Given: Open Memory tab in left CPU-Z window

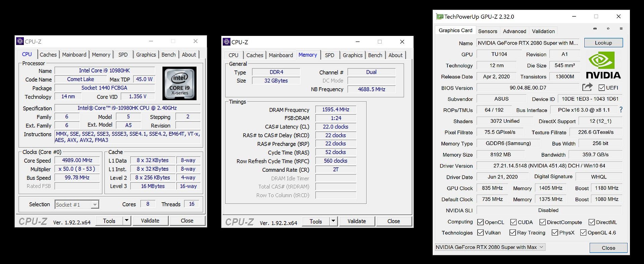Looking at the screenshot, I should [101, 54].
